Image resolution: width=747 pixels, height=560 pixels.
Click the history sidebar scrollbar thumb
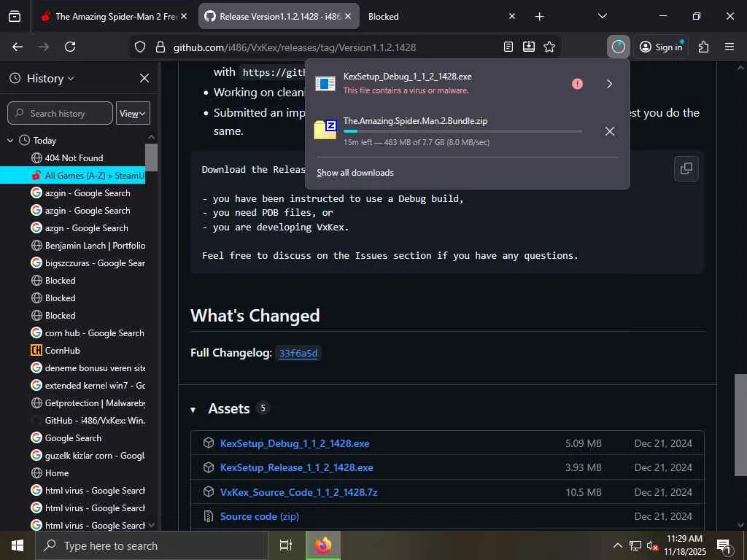point(152,157)
